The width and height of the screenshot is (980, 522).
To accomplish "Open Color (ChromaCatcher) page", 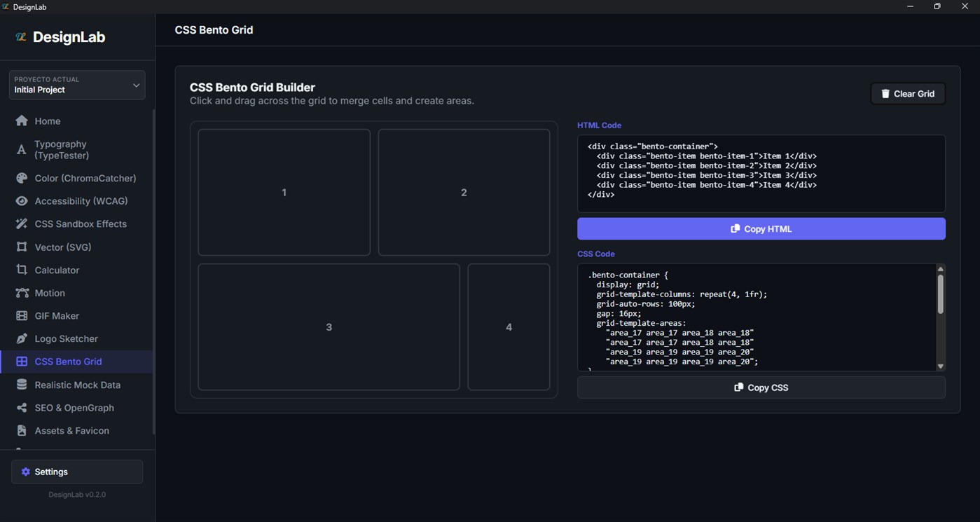I will (77, 178).
